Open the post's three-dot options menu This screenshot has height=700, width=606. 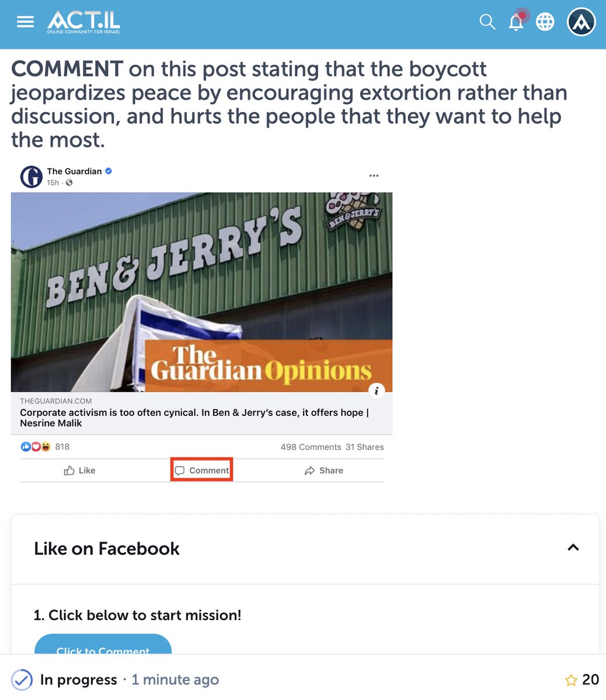coord(374,176)
